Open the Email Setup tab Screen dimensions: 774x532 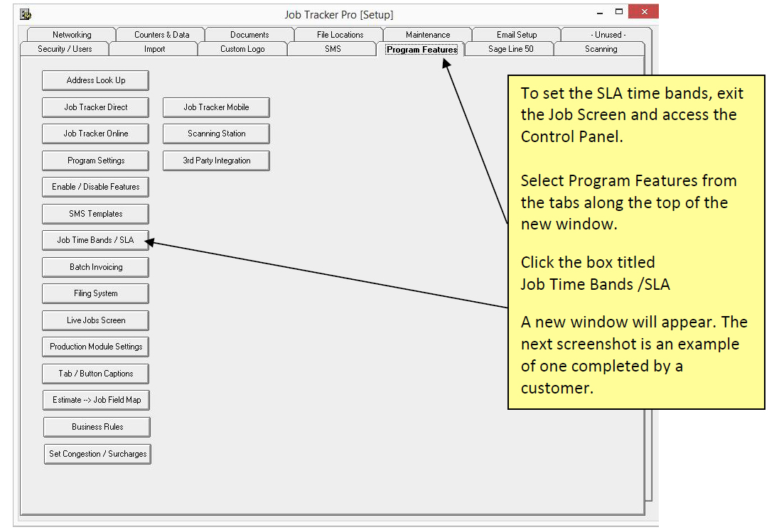(x=516, y=35)
